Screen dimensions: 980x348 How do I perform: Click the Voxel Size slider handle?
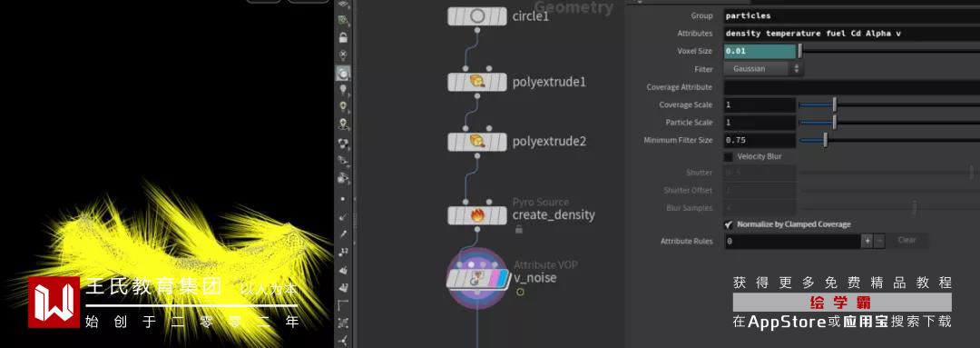[x=800, y=51]
